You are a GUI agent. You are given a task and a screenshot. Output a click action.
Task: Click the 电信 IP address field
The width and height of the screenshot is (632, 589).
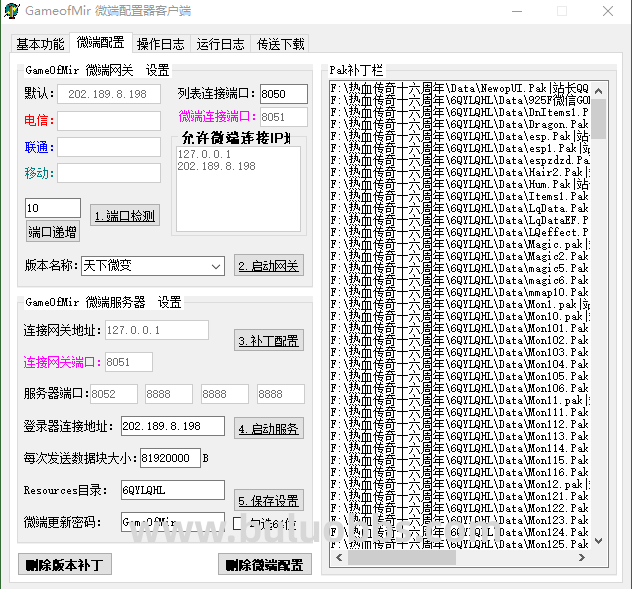click(108, 121)
